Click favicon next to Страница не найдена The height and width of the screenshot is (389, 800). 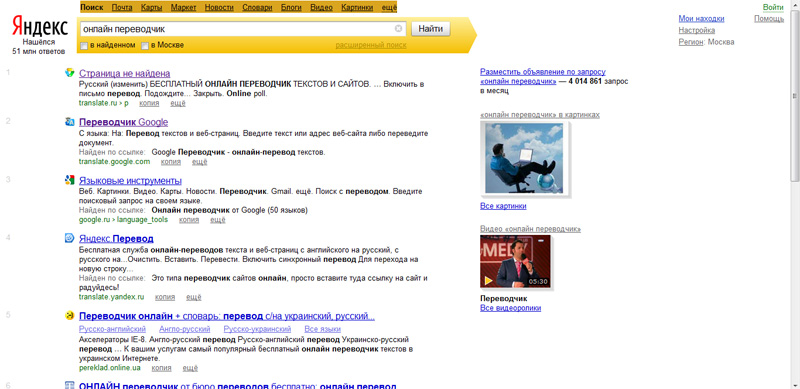[69, 72]
